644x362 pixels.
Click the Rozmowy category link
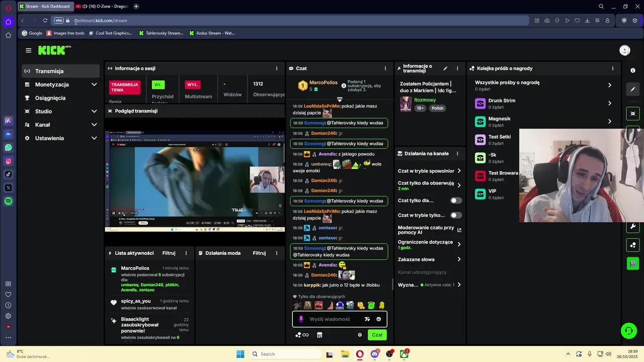tap(425, 100)
